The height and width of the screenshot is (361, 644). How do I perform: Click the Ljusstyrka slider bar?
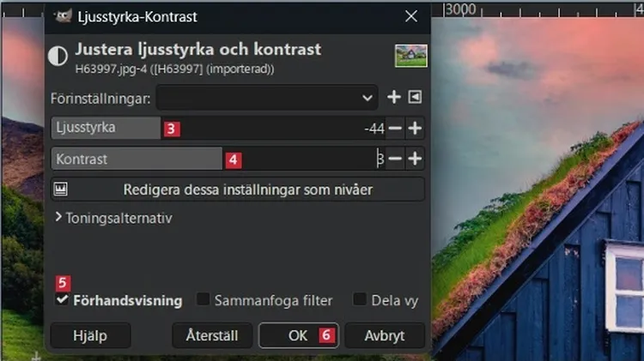coord(218,128)
